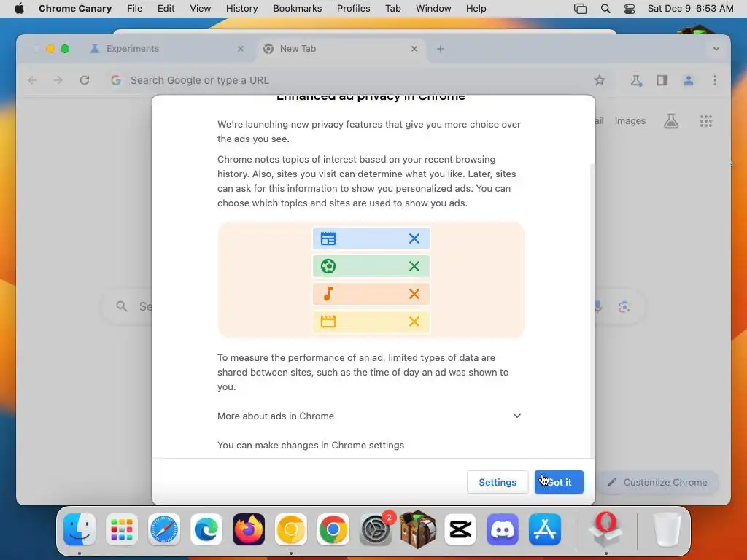747x560 pixels.
Task: Launch Safari from the Dock
Action: click(164, 529)
